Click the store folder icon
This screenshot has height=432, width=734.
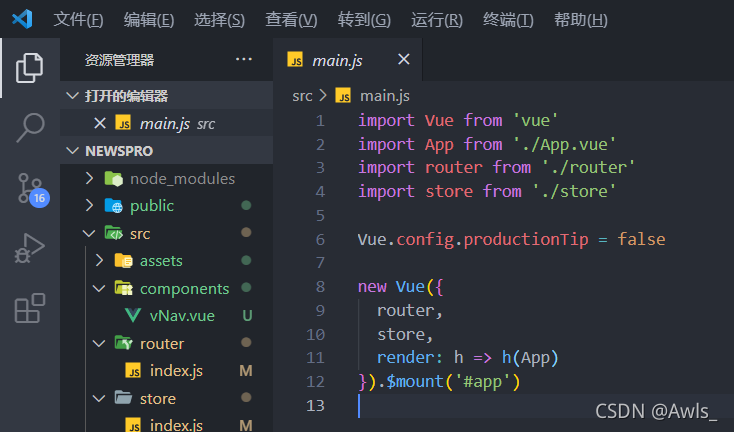pos(124,398)
